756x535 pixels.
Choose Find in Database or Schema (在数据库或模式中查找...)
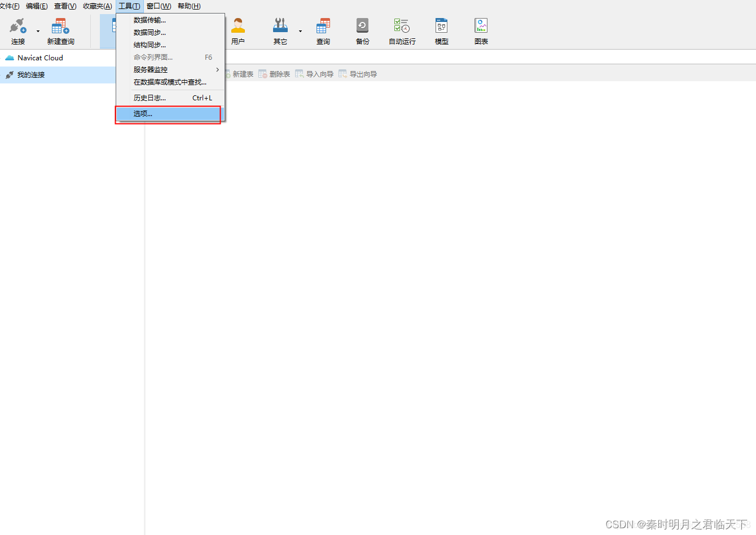170,82
